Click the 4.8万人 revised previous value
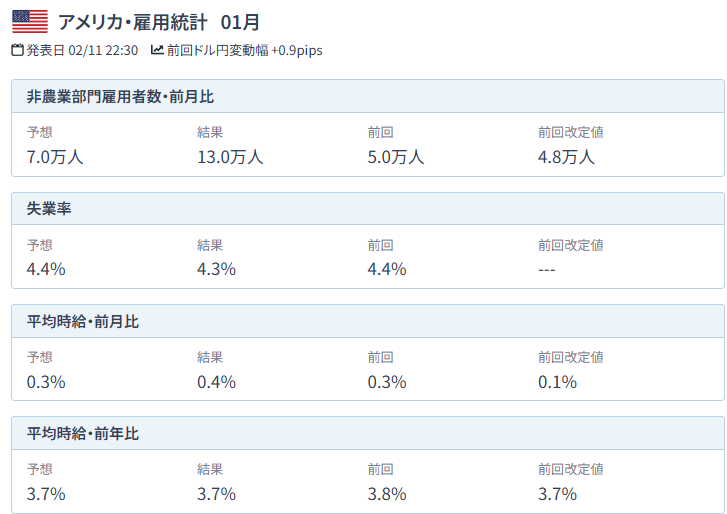Viewport: 727px width, 514px height. (566, 156)
